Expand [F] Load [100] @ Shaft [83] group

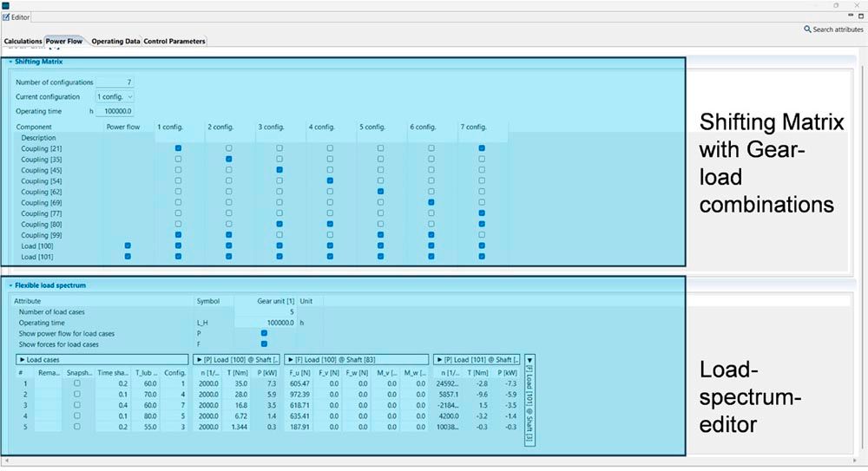click(291, 360)
